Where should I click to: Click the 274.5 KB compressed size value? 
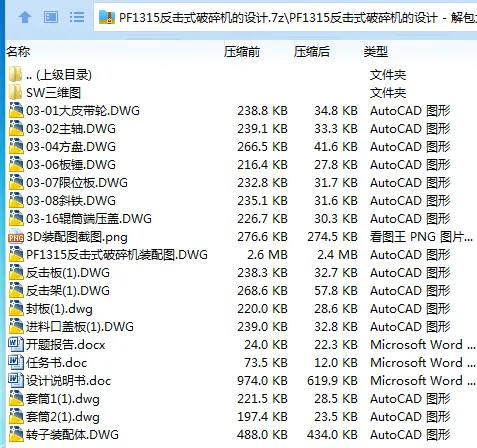[x=332, y=237]
